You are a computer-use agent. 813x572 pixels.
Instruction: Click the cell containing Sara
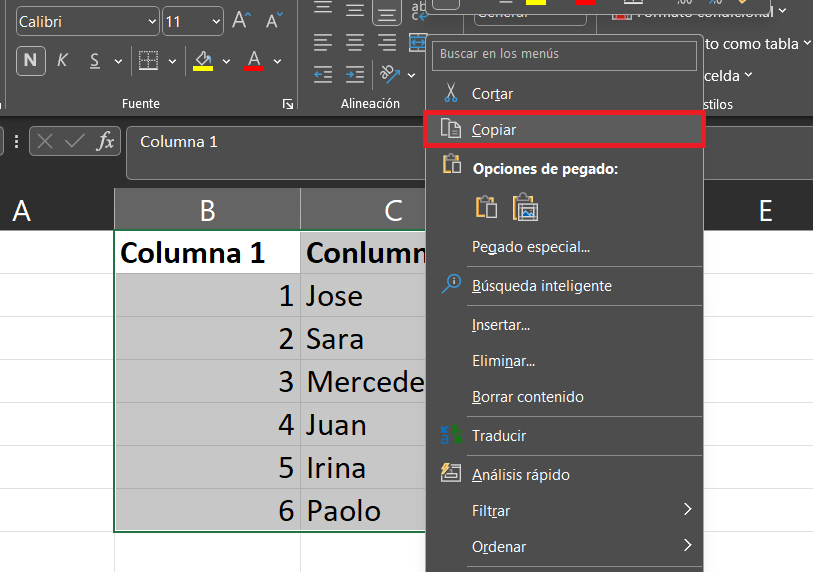pos(363,339)
